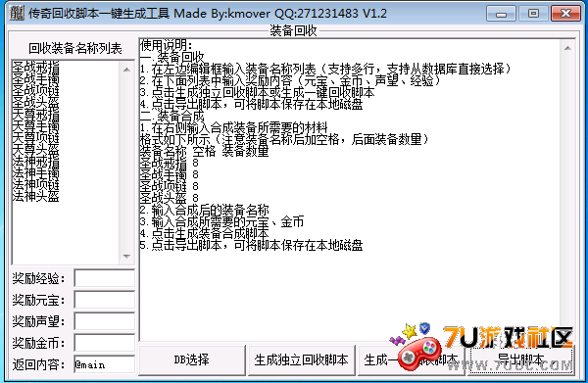Click line 4.点击生成装备合成脚本
Screen dimensions: 588x383
[x=205, y=233]
